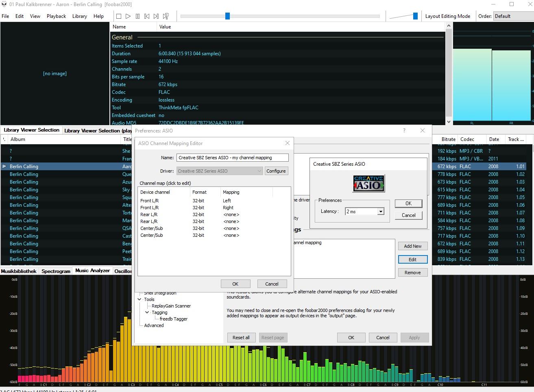Image resolution: width=534 pixels, height=392 pixels.
Task: Click the volume slider handle
Action: pos(415,16)
